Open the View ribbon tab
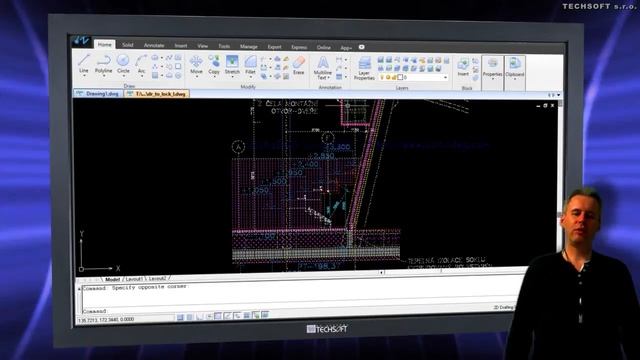 point(202,46)
